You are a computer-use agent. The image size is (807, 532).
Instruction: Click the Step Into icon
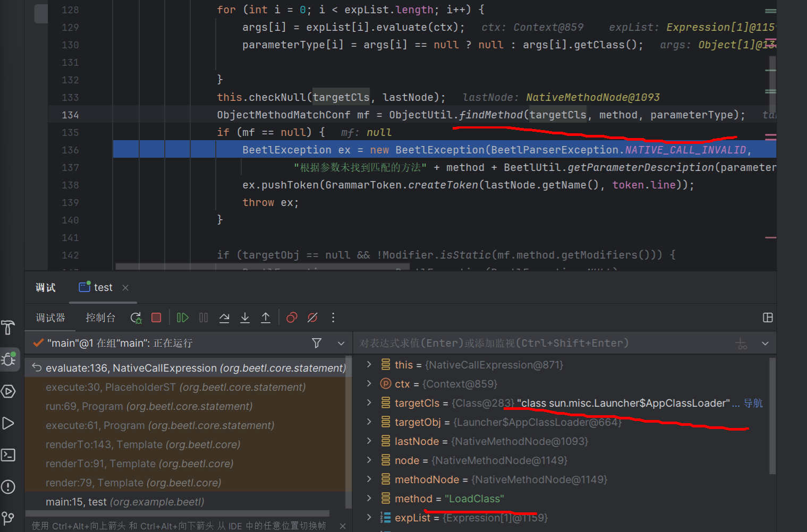tap(245, 318)
